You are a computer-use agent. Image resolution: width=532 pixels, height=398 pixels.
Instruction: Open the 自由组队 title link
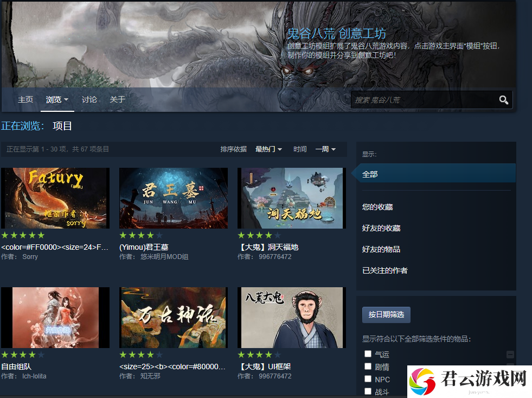16,367
